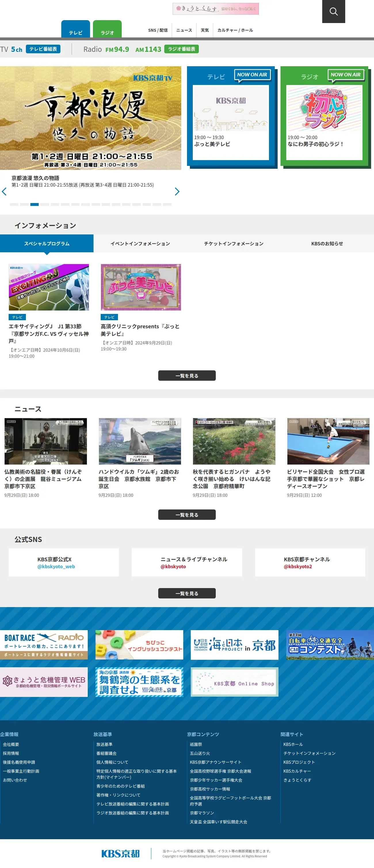Switch to the ラジオ header tab
The height and width of the screenshot is (868, 374).
point(107,29)
